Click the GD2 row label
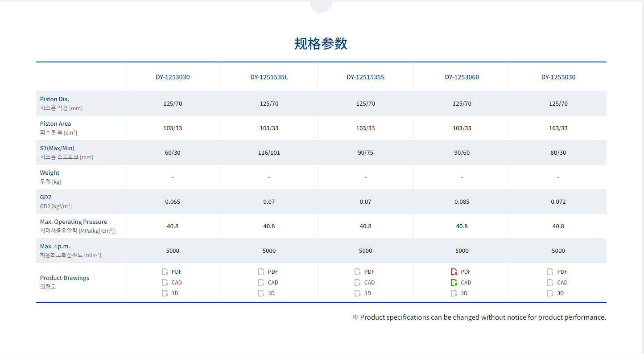The height and width of the screenshot is (354, 644). (46, 197)
